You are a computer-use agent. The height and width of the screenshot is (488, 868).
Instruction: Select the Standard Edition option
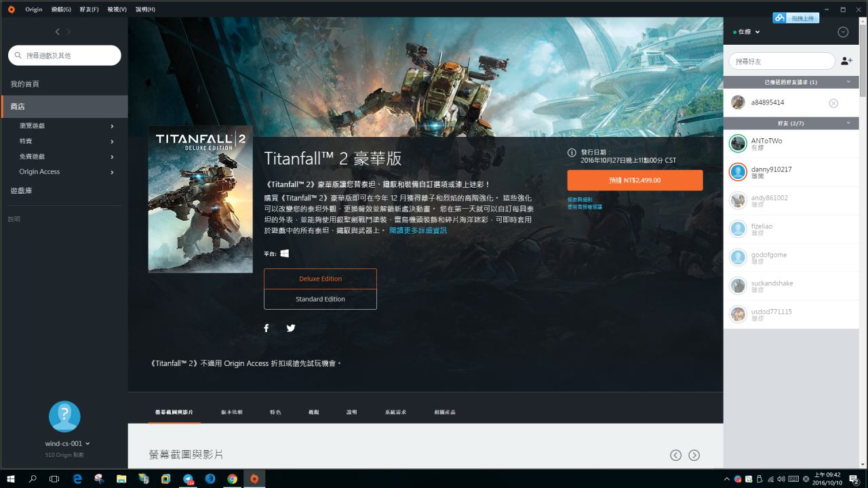(x=320, y=299)
